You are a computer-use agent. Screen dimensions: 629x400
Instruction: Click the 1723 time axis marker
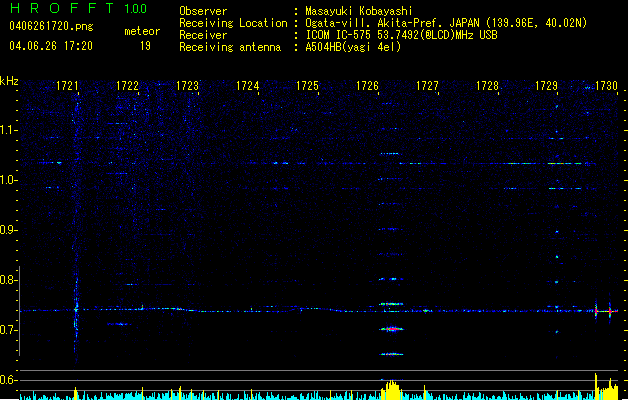click(187, 86)
